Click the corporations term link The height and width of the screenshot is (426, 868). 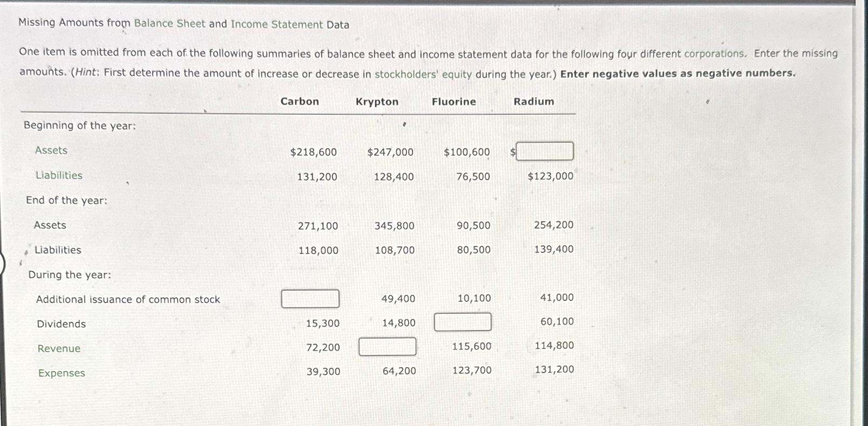(x=714, y=54)
